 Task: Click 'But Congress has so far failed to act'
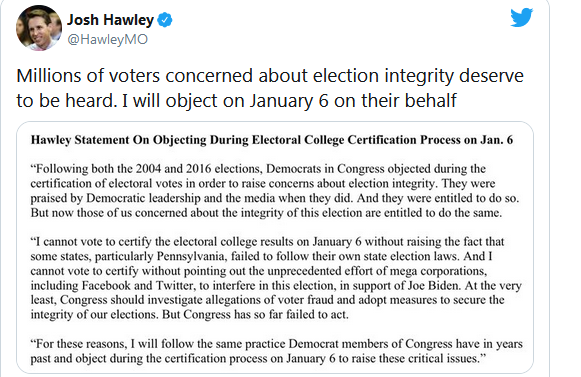256,315
